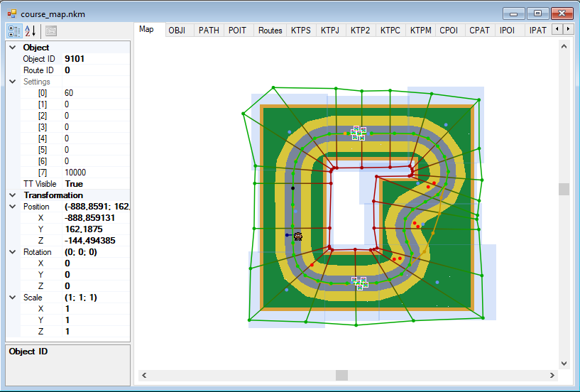Click the Property Pages icon
The height and width of the screenshot is (392, 580).
pos(51,31)
